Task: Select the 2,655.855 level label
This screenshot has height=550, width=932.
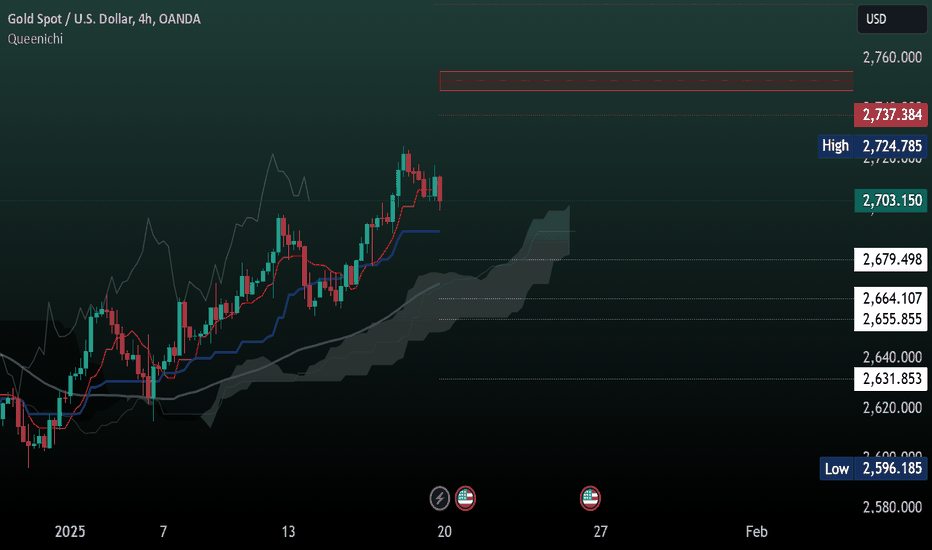Action: [x=890, y=319]
